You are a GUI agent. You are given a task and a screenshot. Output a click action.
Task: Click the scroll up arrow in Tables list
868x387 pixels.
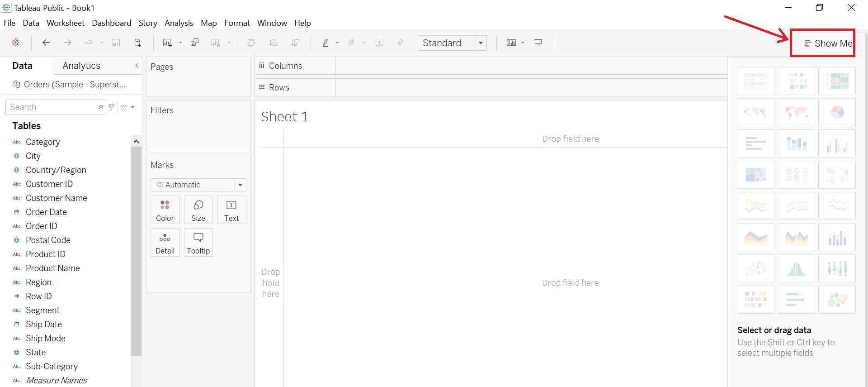click(136, 142)
